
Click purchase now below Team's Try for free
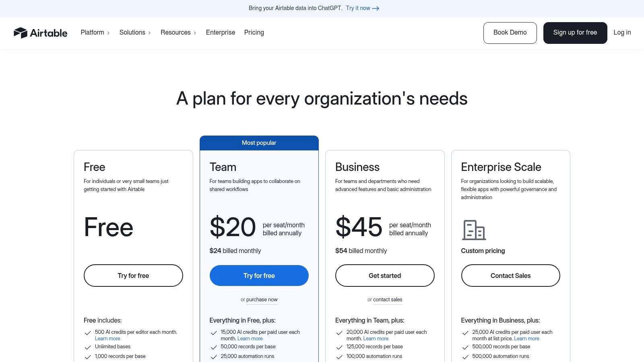262,300
